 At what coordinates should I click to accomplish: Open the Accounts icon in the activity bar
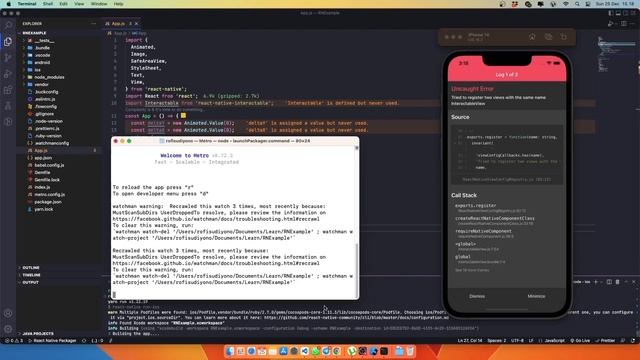pos(8,313)
